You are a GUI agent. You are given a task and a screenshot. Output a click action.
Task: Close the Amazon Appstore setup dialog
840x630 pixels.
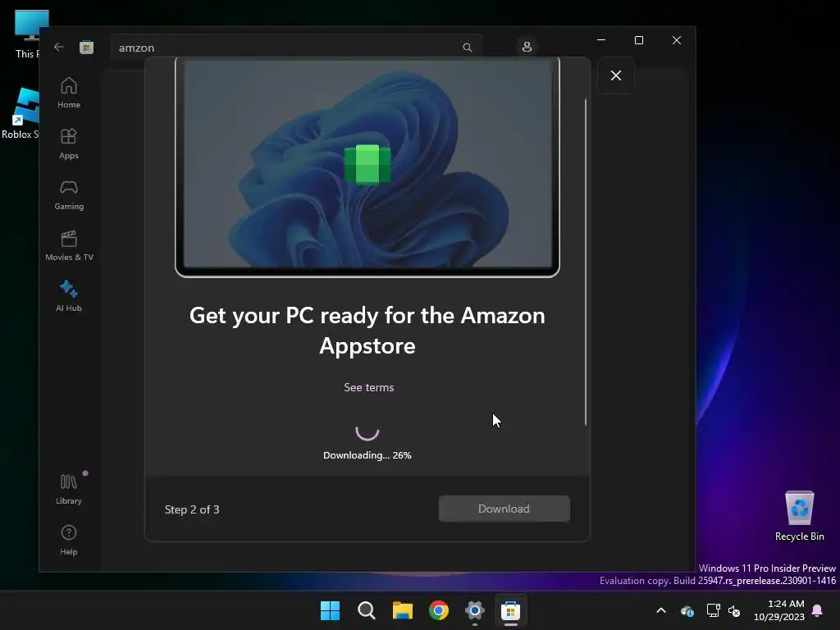point(616,75)
